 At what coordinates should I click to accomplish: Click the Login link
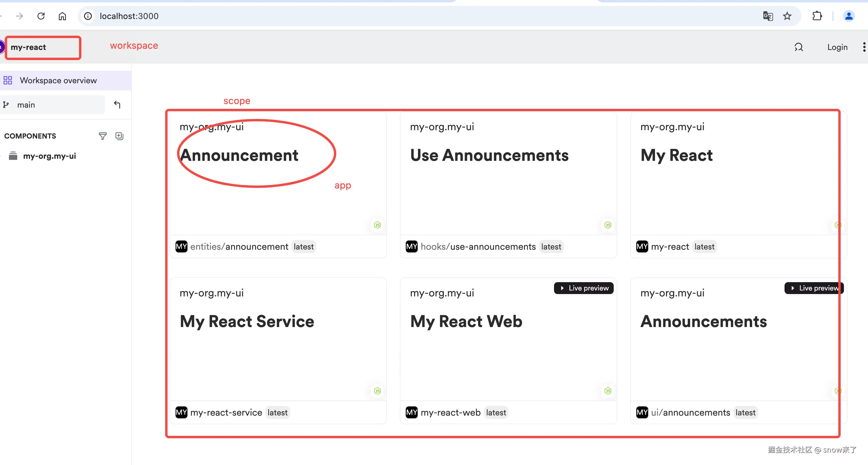point(837,47)
